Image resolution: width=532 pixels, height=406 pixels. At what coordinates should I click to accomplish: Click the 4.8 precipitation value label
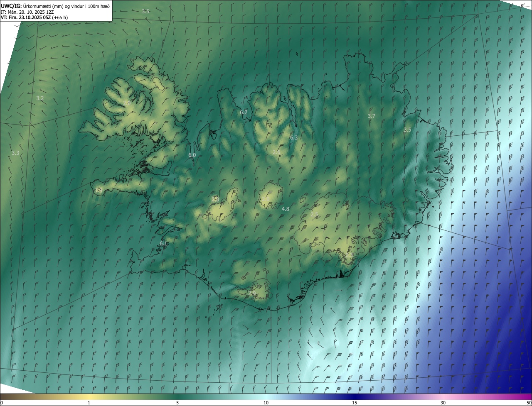click(286, 209)
